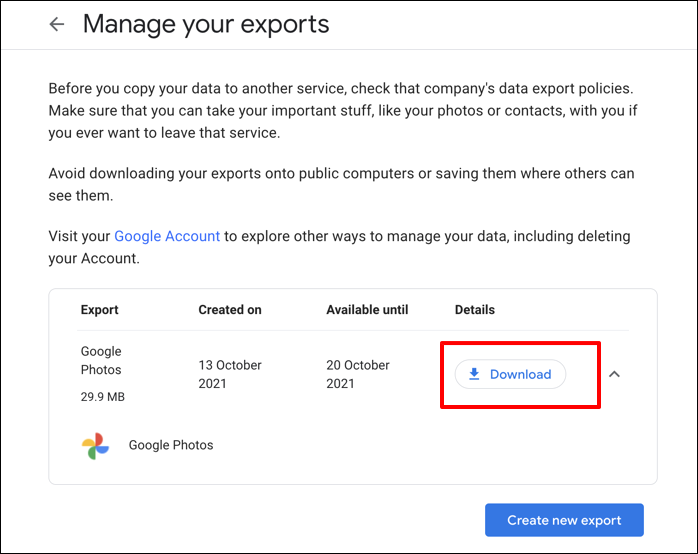
Task: Click the 29.9 MB file size text
Action: pos(103,397)
